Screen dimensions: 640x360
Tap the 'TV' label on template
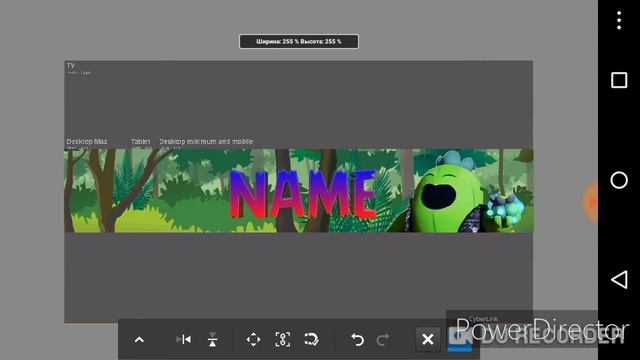click(71, 66)
